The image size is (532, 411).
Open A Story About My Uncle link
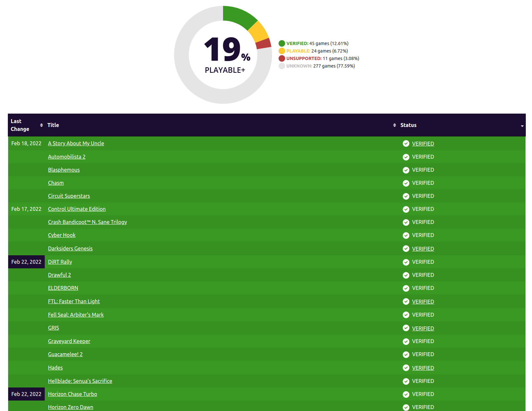point(76,143)
